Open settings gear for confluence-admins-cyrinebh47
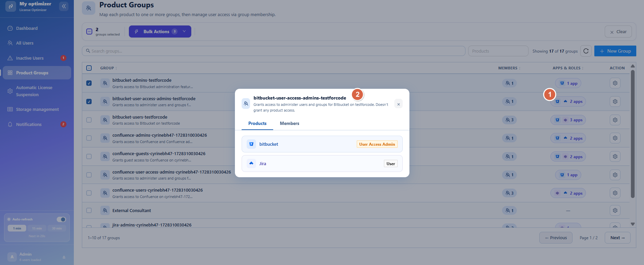Screen dimensions: 644x265 click(615, 138)
